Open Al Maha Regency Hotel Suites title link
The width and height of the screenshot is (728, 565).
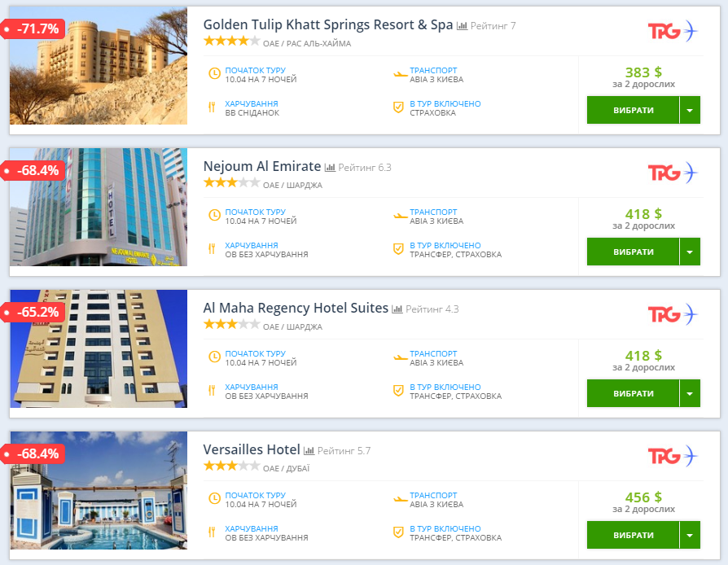296,308
